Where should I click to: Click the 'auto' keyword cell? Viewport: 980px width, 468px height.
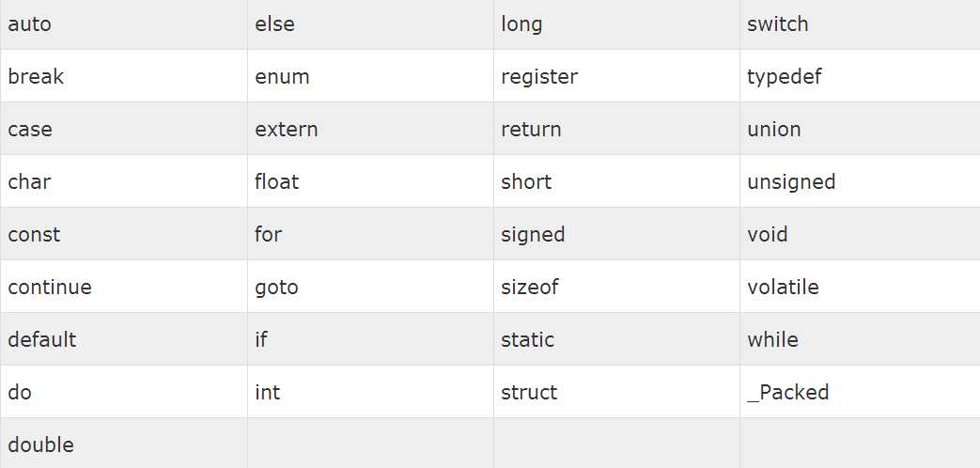[x=30, y=24]
